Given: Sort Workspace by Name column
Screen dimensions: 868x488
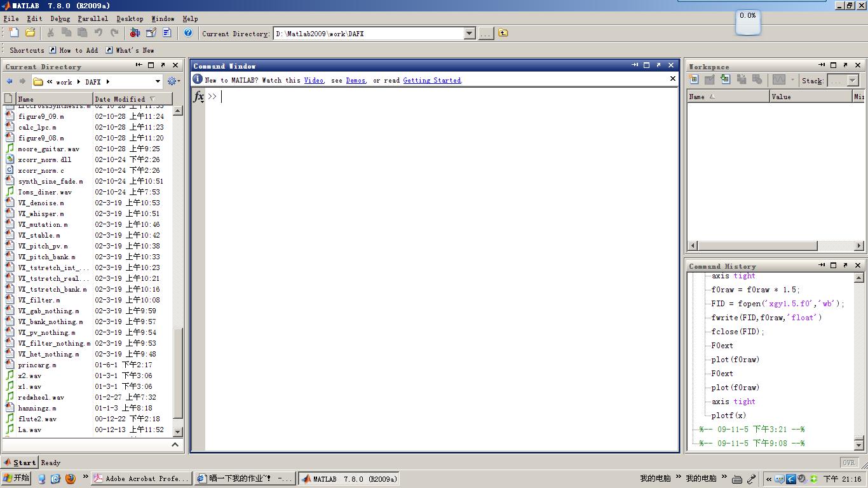Looking at the screenshot, I should point(728,97).
